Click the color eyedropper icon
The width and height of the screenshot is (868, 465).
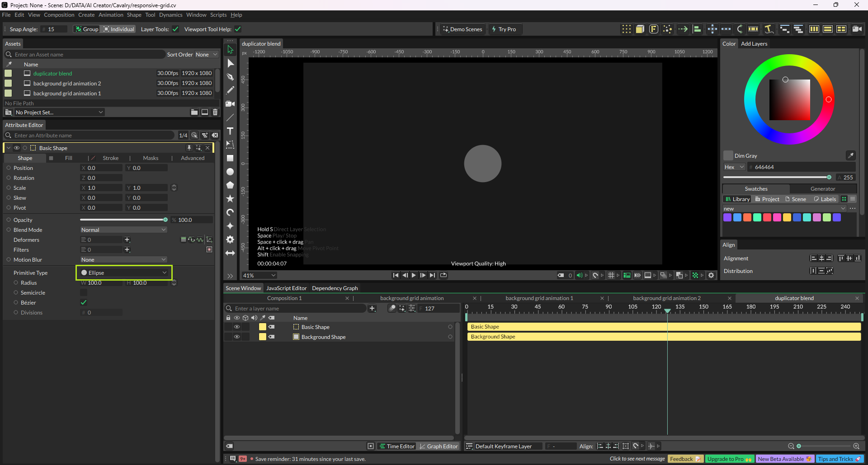[x=850, y=155]
